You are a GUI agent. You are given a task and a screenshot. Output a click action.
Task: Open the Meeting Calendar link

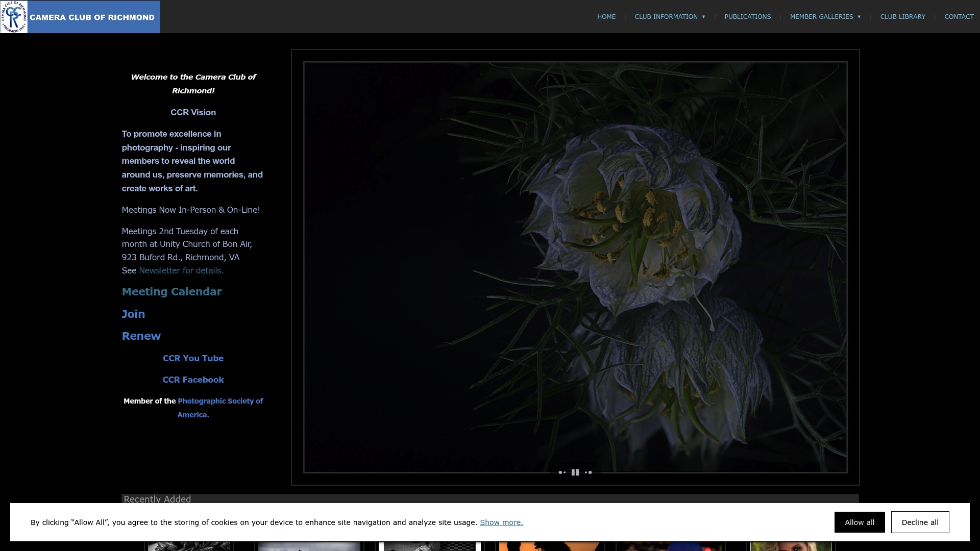[171, 292]
